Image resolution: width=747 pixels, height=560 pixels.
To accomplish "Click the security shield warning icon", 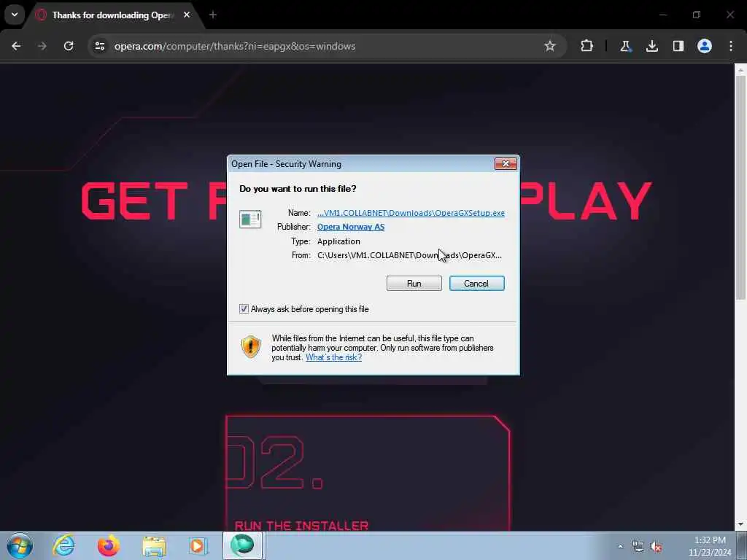I will click(x=251, y=346).
